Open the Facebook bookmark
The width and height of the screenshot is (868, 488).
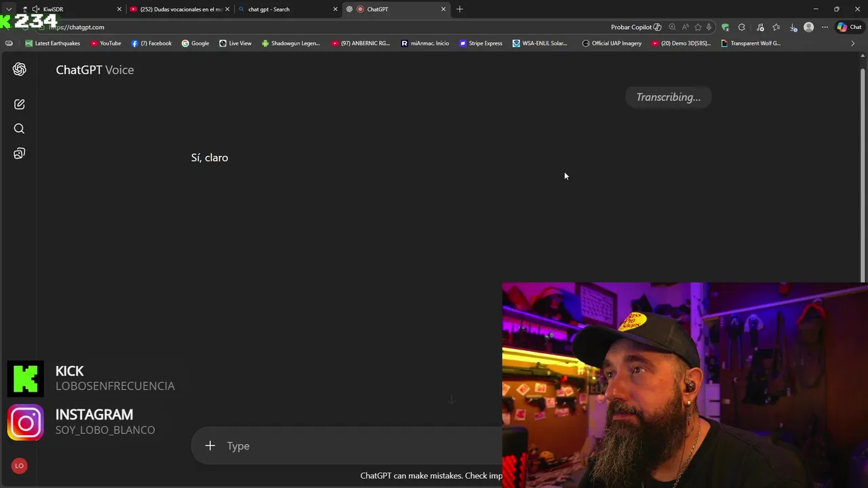pyautogui.click(x=151, y=43)
